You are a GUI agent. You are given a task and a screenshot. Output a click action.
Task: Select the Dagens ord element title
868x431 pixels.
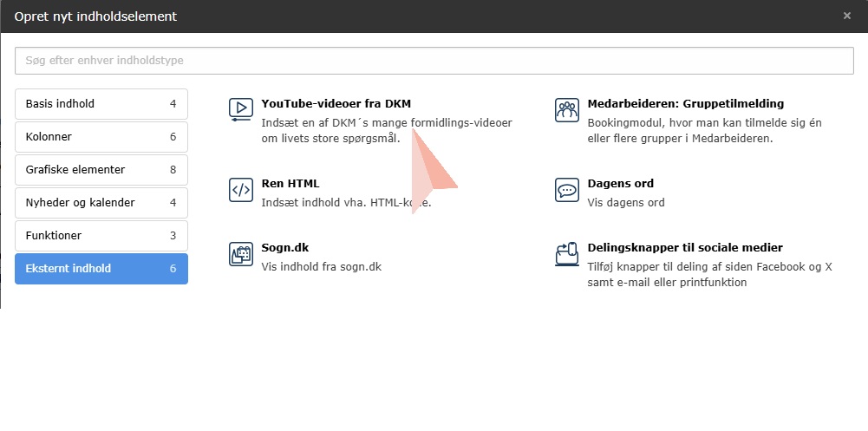coord(620,184)
